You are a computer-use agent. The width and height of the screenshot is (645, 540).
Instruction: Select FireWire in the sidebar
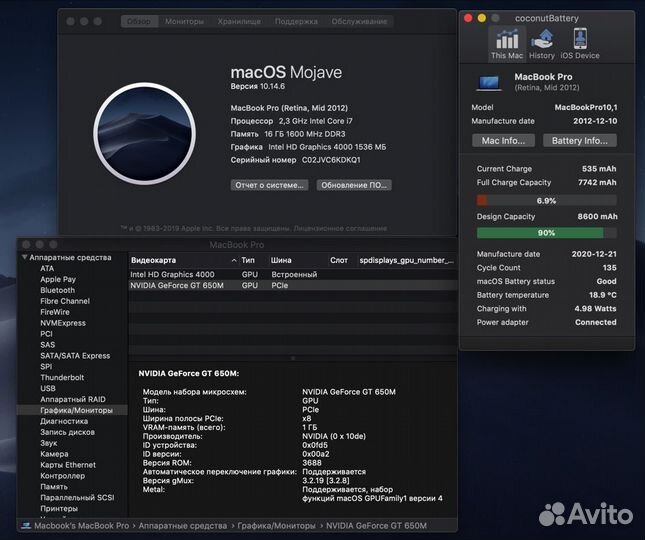tap(55, 312)
